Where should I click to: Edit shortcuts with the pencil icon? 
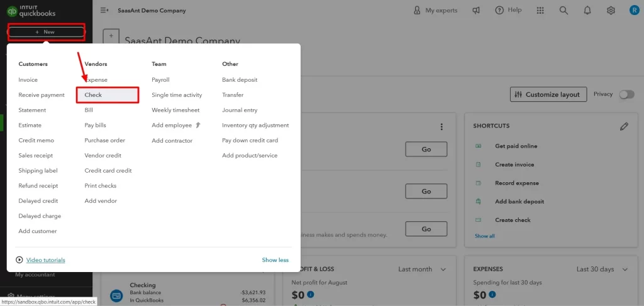[x=625, y=126]
